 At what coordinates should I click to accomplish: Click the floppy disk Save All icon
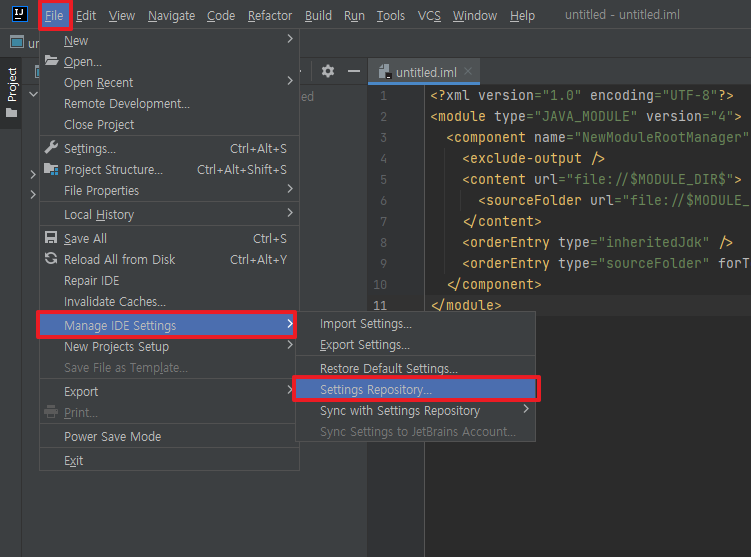[51, 238]
